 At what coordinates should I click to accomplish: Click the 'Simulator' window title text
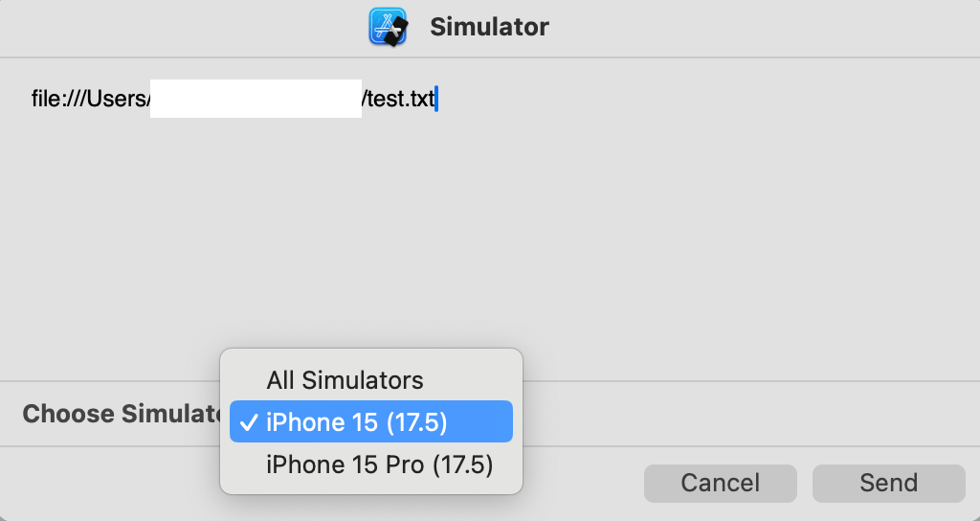[x=489, y=27]
